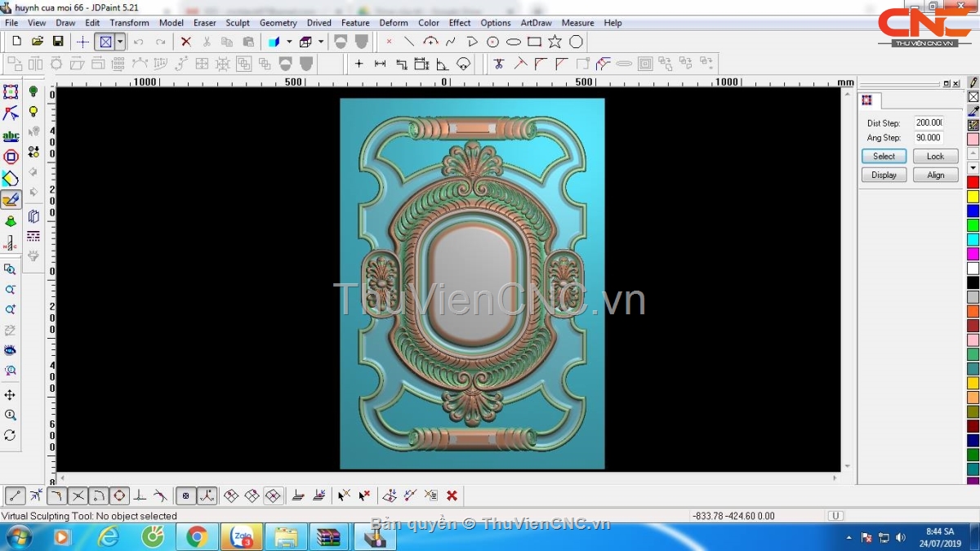Click the wireframe cube view icon
The height and width of the screenshot is (551, 980).
(306, 42)
